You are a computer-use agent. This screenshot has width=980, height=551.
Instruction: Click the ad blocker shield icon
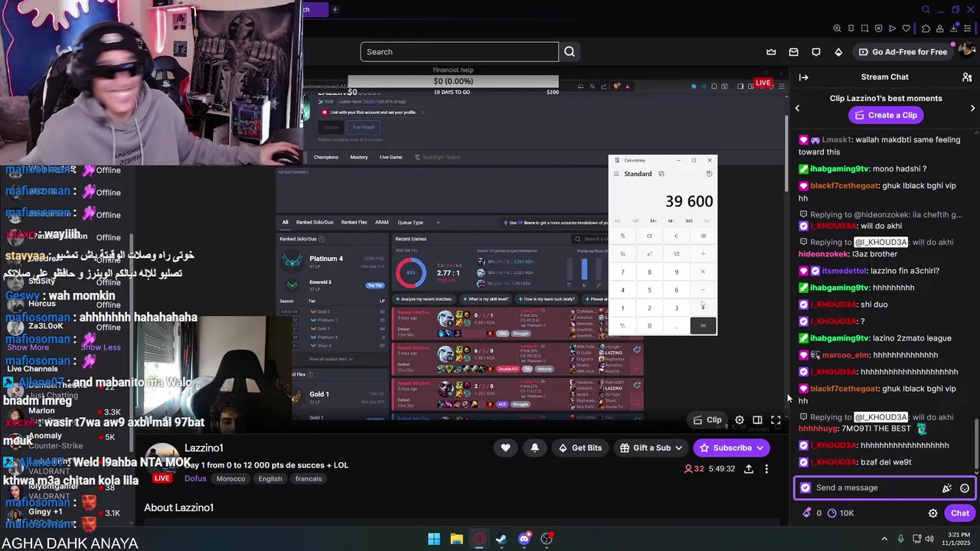coord(878,28)
